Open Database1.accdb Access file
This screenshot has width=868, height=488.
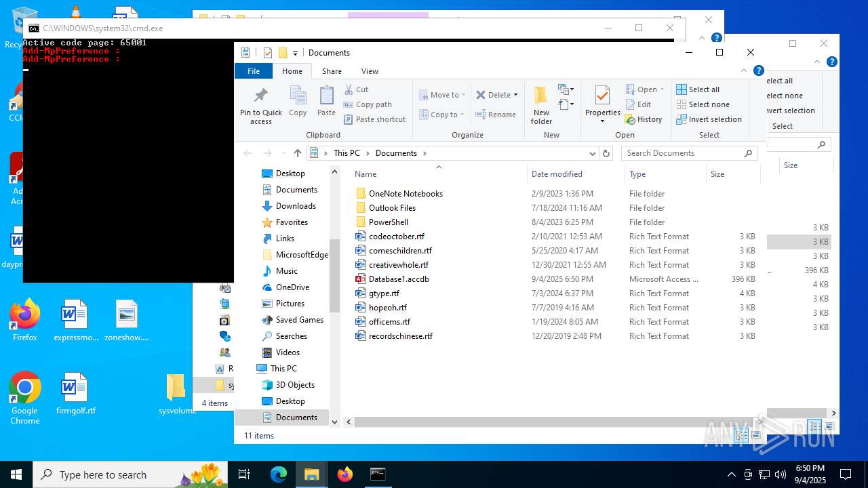[x=399, y=279]
